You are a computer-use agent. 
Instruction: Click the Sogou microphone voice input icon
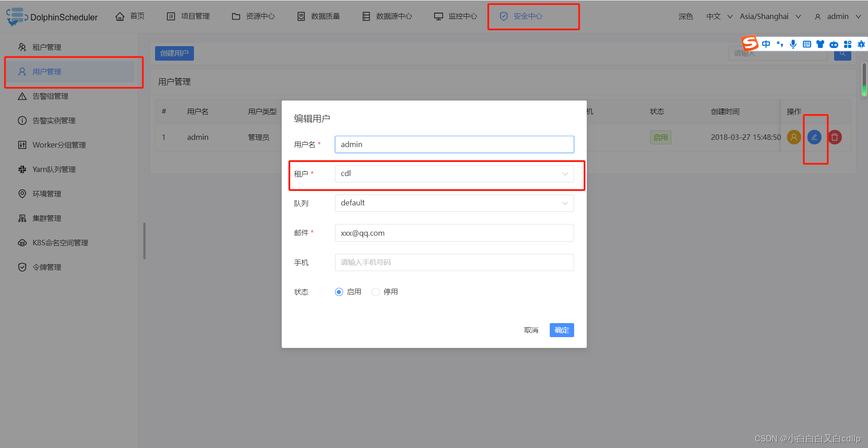click(x=793, y=44)
